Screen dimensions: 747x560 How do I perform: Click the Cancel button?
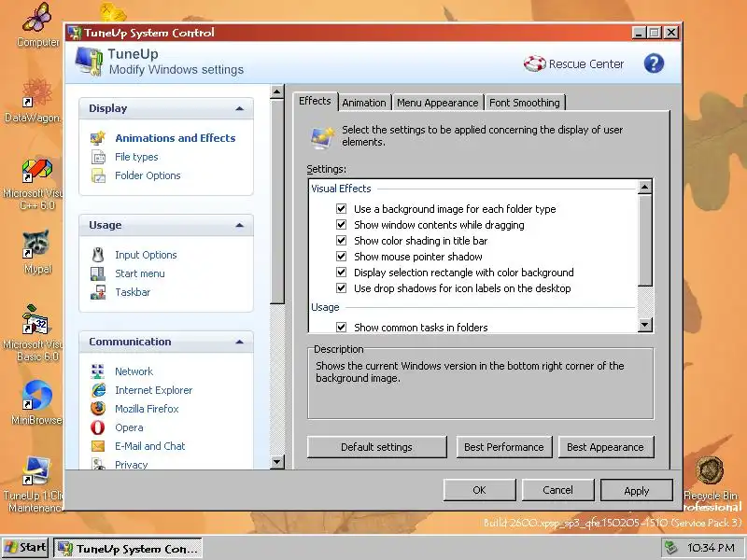(x=557, y=490)
